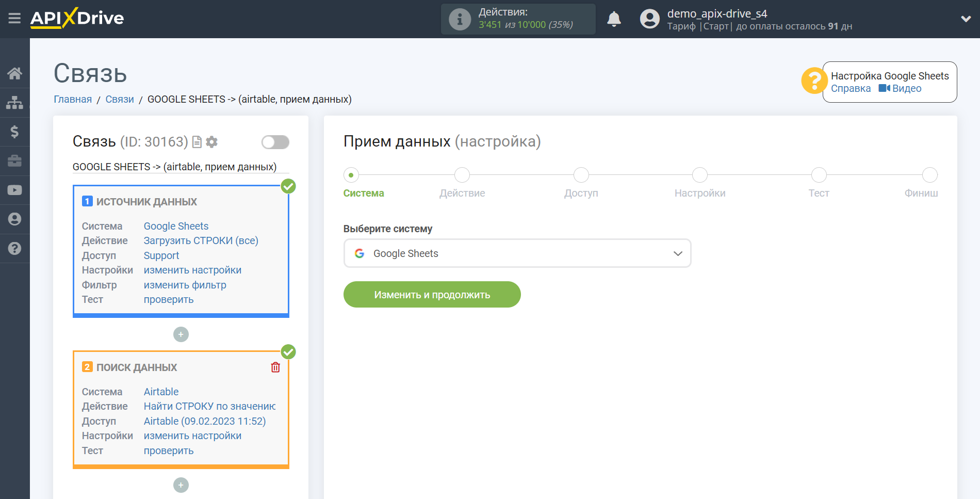This screenshot has height=499, width=980.
Task: Open video tutorials sidebar icon
Action: (14, 190)
